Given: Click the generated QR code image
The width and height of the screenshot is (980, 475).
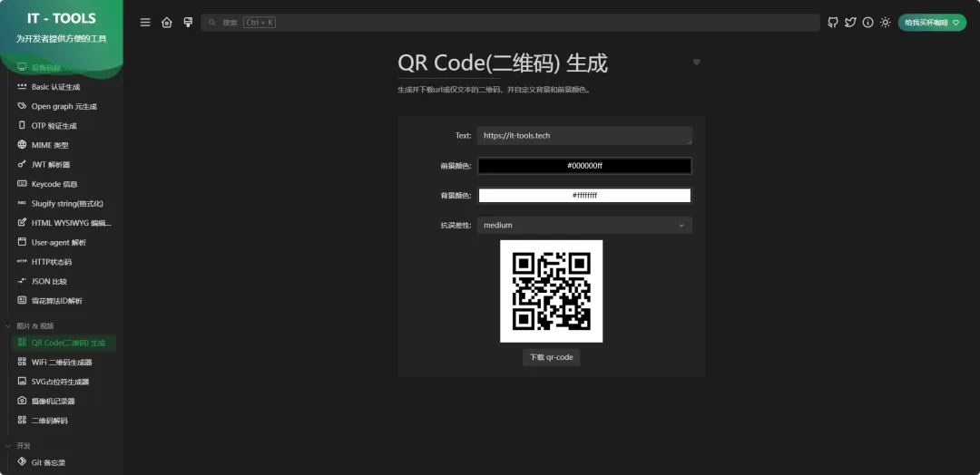Looking at the screenshot, I should (x=552, y=291).
